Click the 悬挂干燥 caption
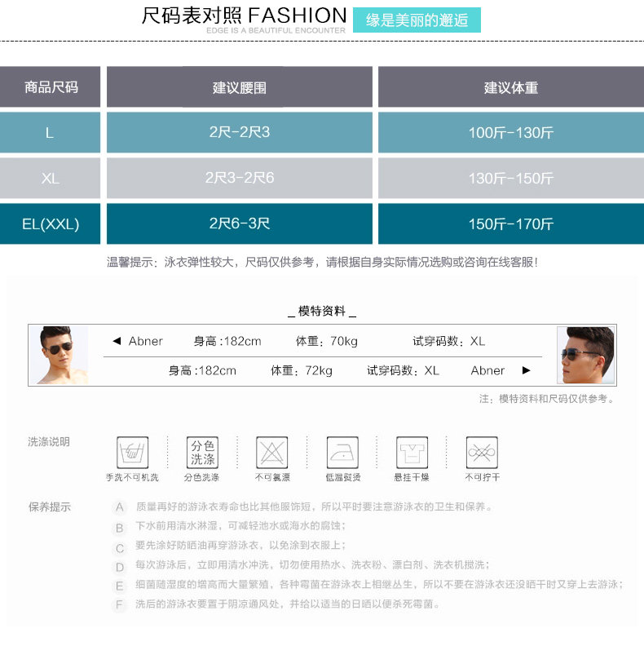644x646 pixels. [412, 477]
